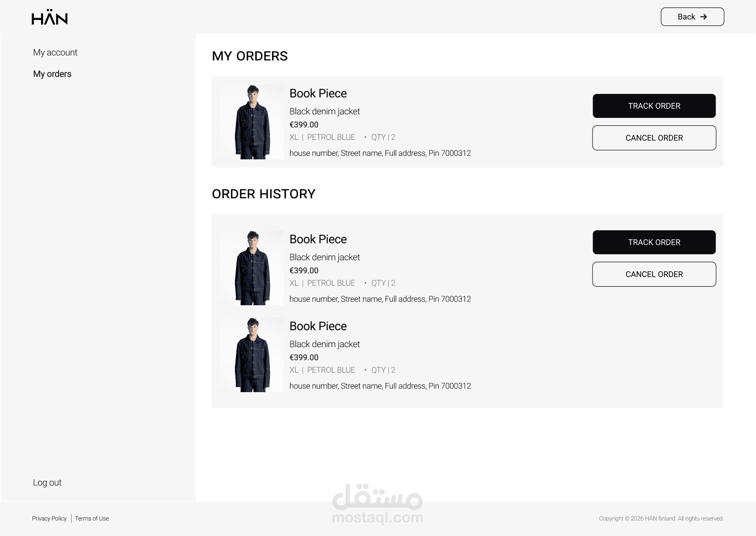The width and height of the screenshot is (756, 536).
Task: Track the order in Order History
Action: coord(654,242)
